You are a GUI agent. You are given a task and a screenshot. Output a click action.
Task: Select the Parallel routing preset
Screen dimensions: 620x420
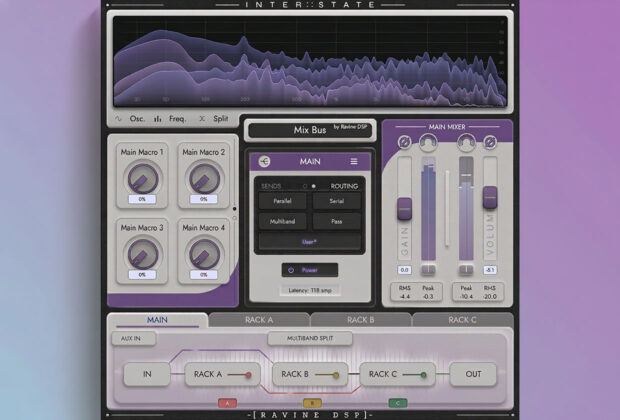tap(282, 201)
